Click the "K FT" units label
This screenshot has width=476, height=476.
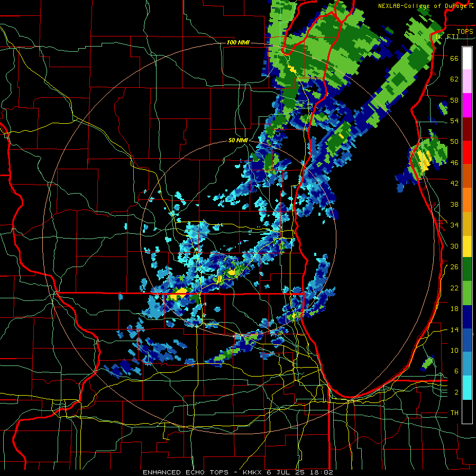pos(447,36)
